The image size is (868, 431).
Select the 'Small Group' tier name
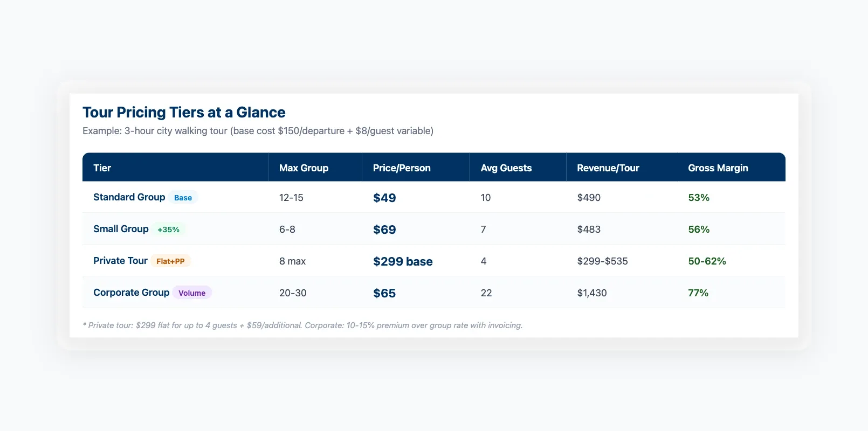[x=121, y=229]
